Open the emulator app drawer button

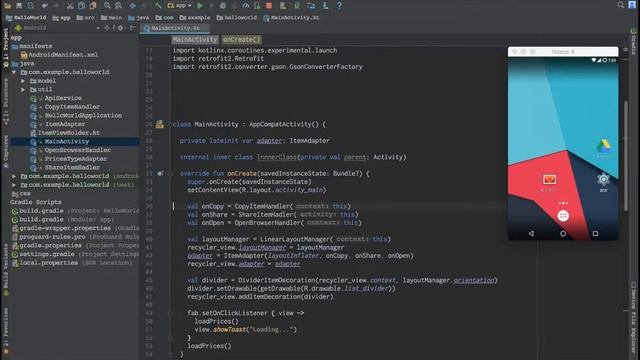point(563,216)
